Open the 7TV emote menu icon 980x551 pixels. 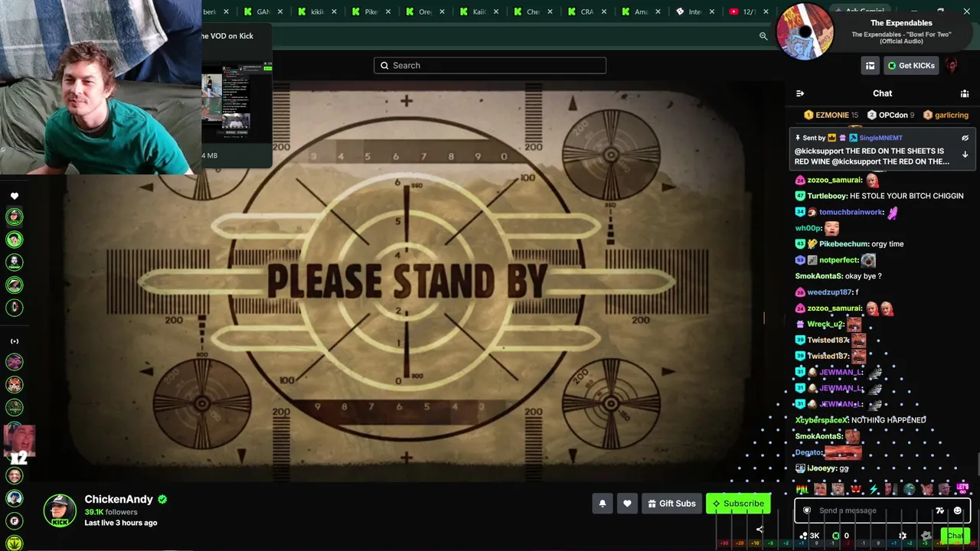[940, 510]
